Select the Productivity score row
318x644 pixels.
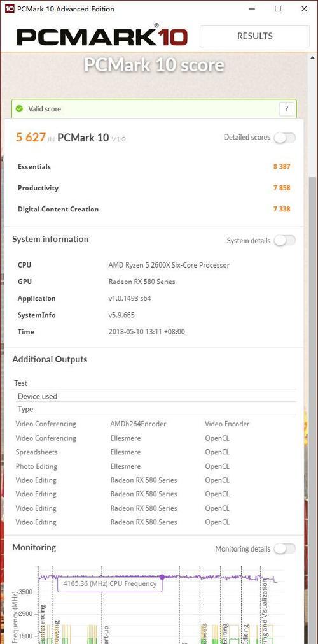coord(154,188)
